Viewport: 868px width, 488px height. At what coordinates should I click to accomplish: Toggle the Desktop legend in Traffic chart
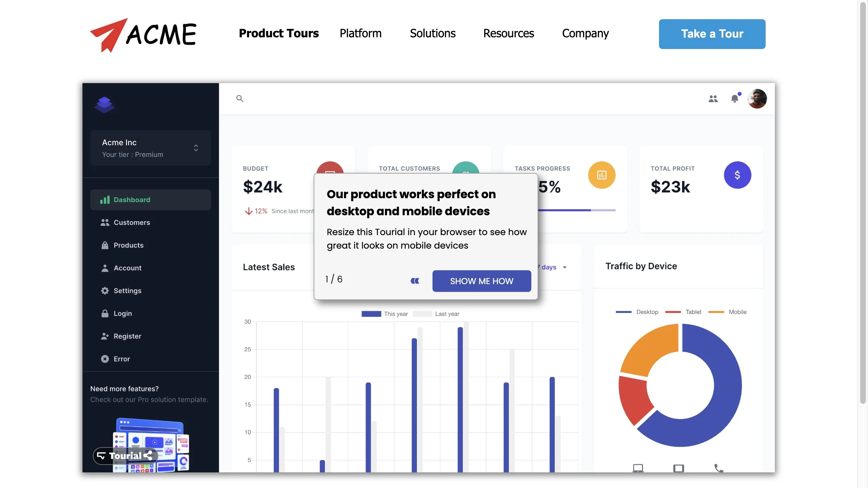(637, 312)
